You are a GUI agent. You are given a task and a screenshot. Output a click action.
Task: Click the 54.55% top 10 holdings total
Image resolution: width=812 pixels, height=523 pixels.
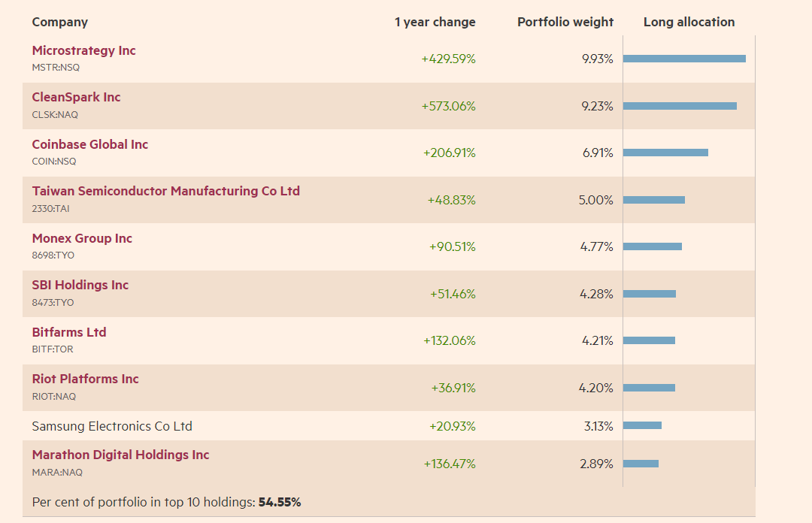(x=280, y=502)
